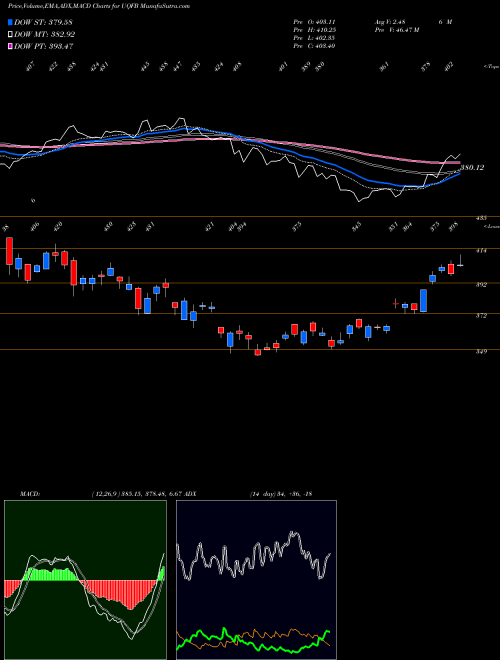The width and height of the screenshot is (500, 660).
Task: Click the last candlestick near 414 line
Action: (460, 265)
